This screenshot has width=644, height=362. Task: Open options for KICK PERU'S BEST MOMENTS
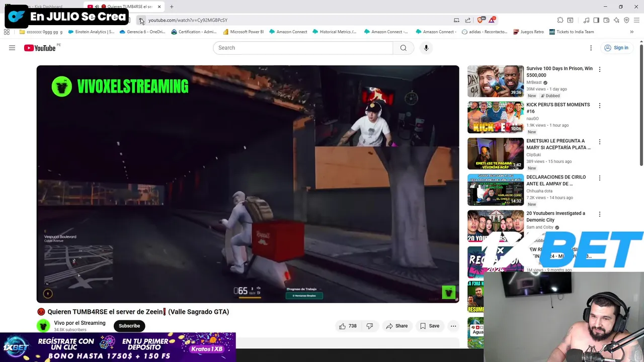599,106
